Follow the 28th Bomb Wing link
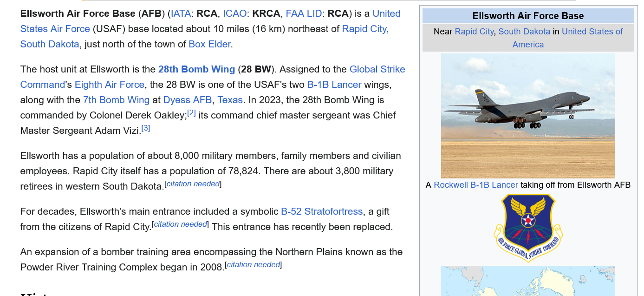The width and height of the screenshot is (644, 296). [196, 69]
